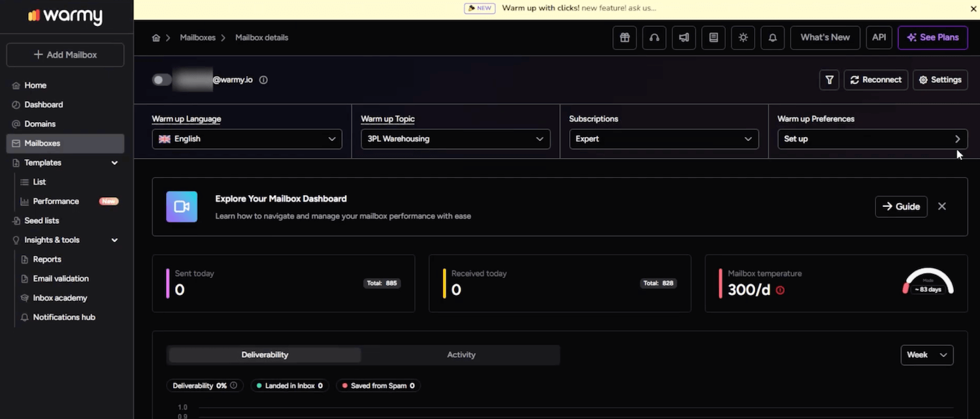Open Dashboard in the sidebar
The width and height of the screenshot is (980, 419).
[44, 104]
